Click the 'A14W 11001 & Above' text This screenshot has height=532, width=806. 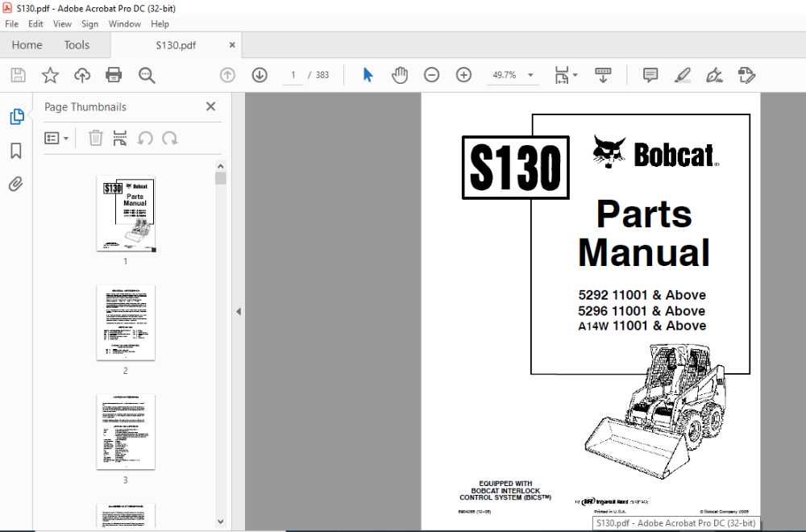[642, 326]
